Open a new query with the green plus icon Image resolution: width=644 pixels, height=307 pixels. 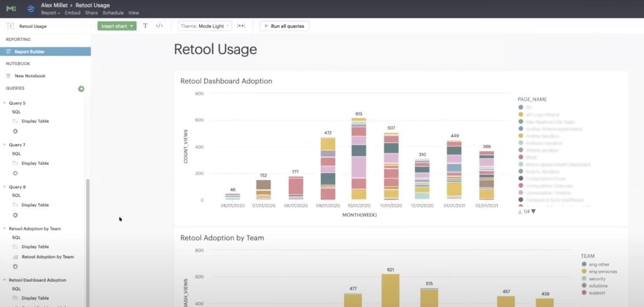click(x=81, y=88)
